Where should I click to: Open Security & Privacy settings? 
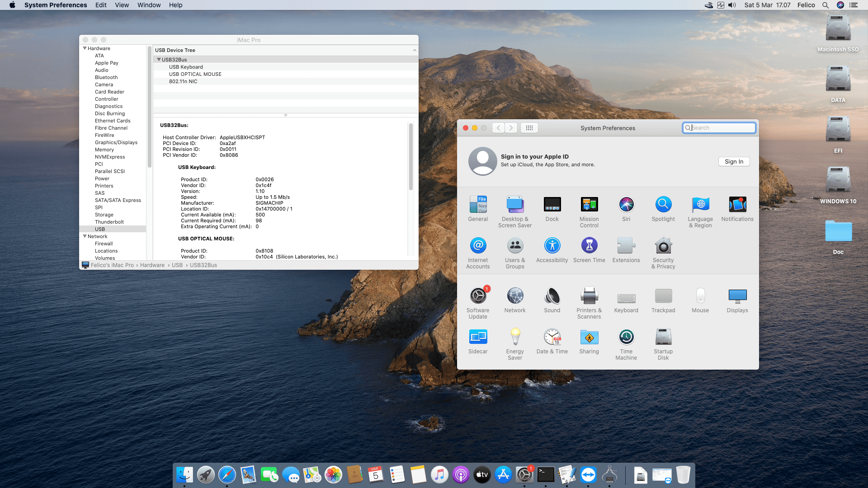663,246
